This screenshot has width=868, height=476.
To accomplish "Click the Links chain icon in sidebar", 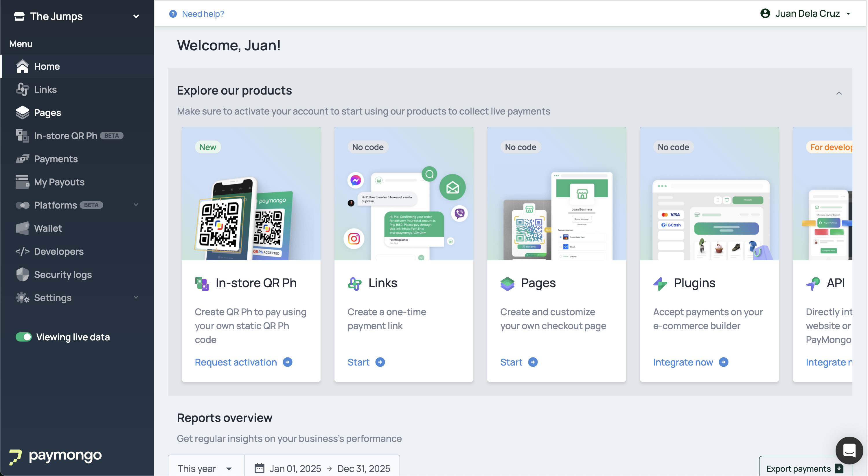I will (x=22, y=89).
